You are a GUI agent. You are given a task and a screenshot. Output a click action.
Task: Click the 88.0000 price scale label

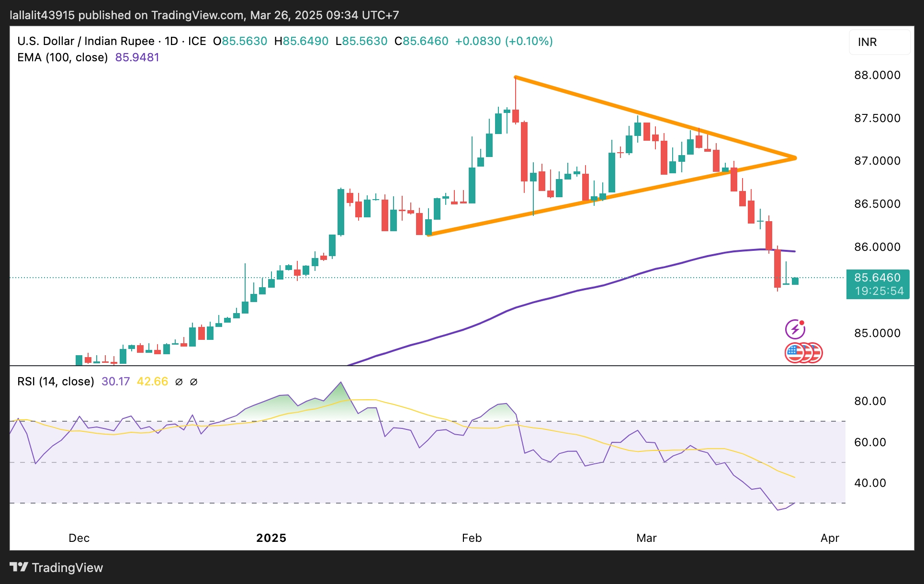[x=877, y=75]
